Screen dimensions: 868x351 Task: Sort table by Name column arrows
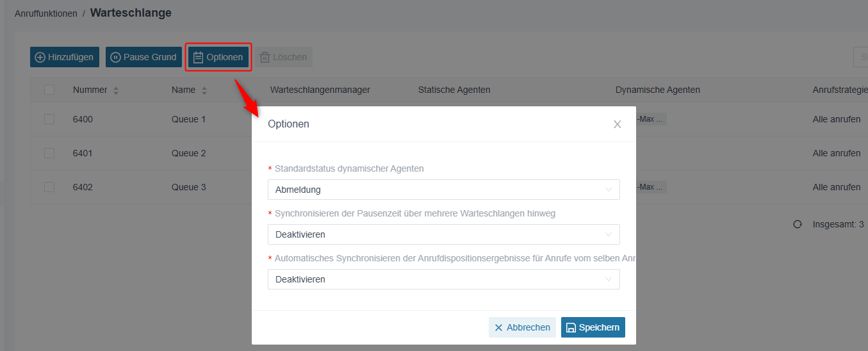(204, 90)
